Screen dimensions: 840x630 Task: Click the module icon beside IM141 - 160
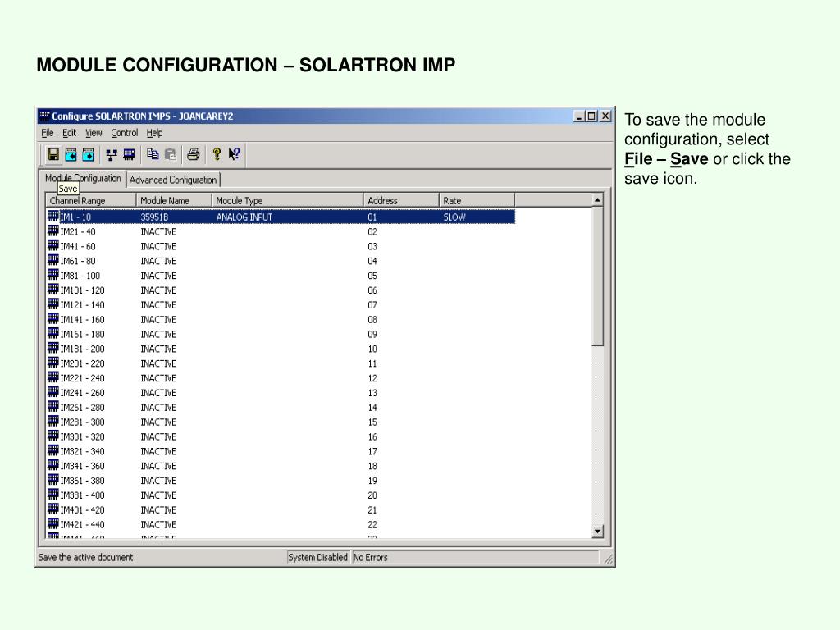53,319
